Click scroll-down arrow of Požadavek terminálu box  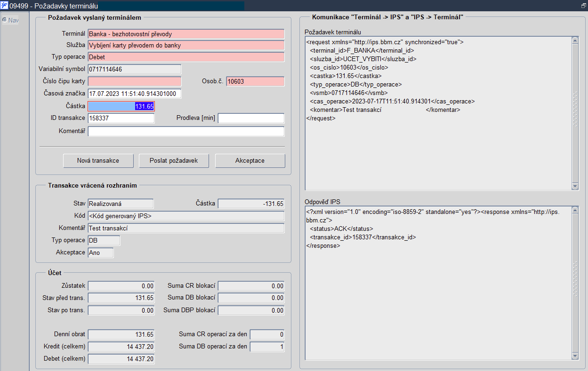(x=575, y=186)
